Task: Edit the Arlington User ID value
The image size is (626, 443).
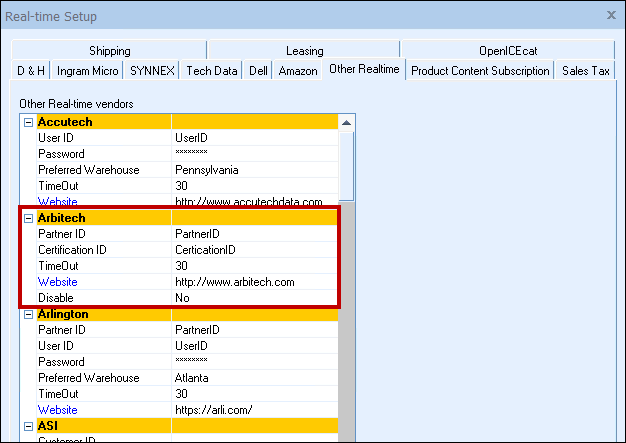Action: coord(255,346)
